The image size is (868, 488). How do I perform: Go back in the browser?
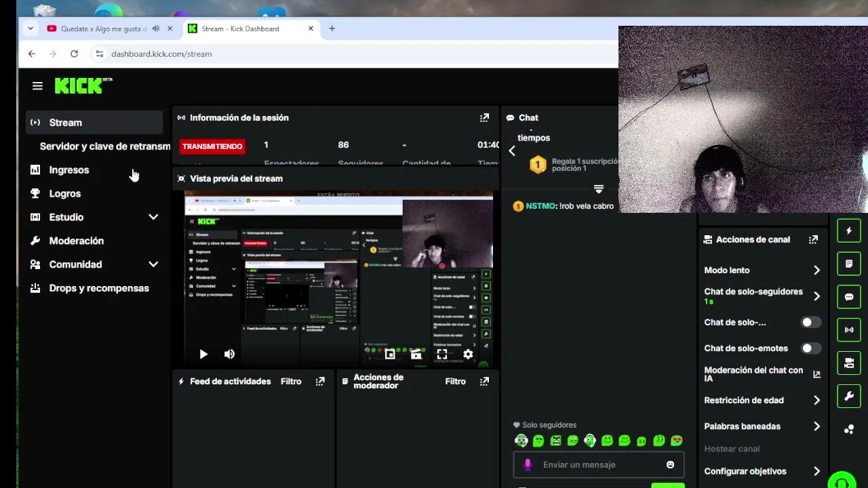coord(32,54)
